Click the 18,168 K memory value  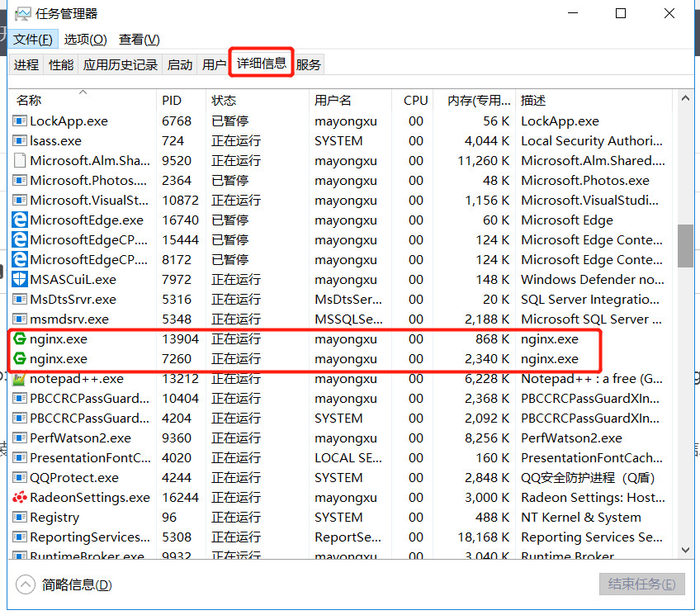(484, 537)
